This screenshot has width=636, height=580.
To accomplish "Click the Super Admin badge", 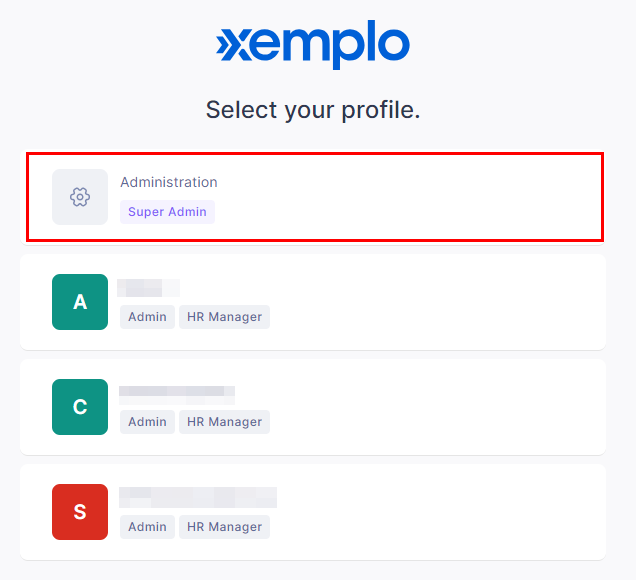I will pos(168,212).
